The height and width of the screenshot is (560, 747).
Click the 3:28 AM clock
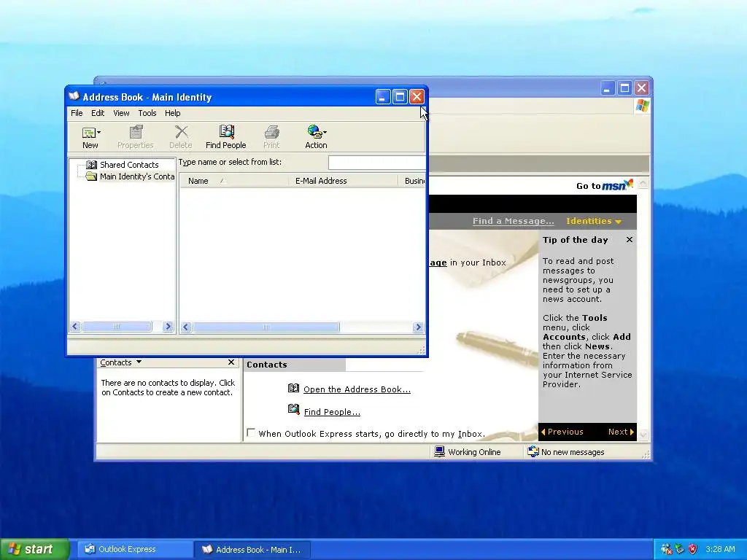pos(720,549)
